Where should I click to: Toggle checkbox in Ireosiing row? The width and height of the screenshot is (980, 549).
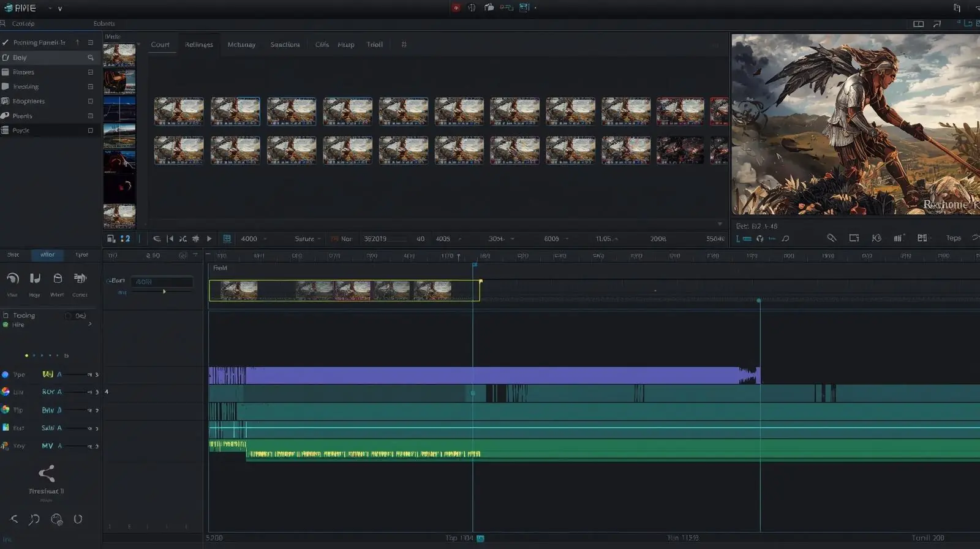91,87
